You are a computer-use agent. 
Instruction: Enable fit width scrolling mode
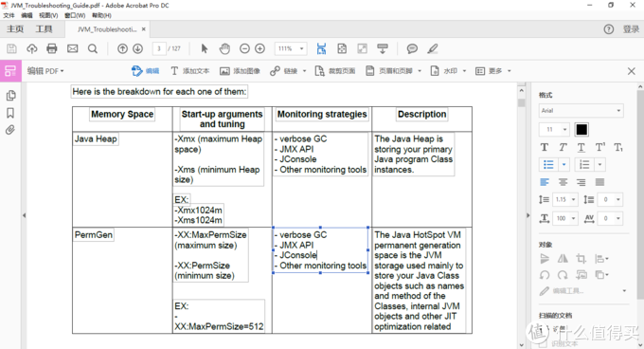coord(321,49)
